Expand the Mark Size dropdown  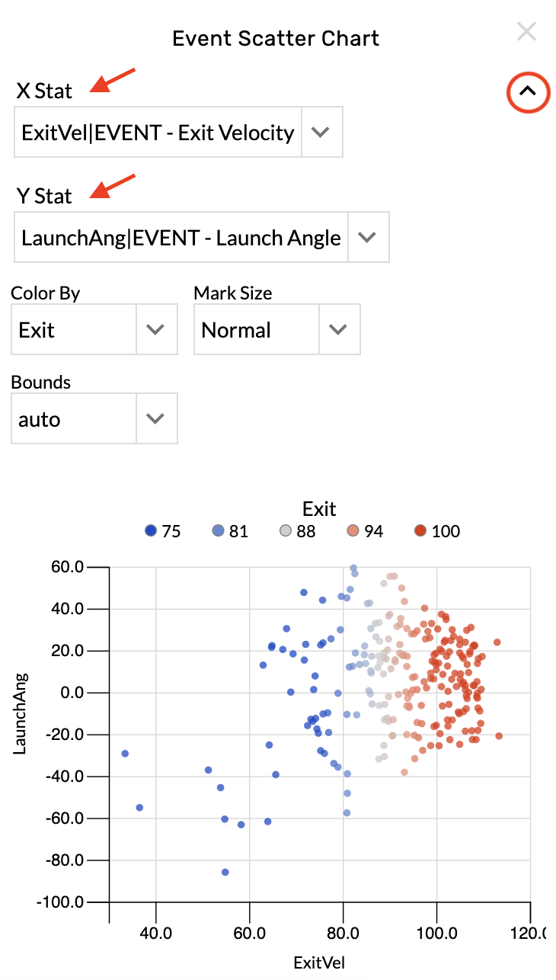338,329
